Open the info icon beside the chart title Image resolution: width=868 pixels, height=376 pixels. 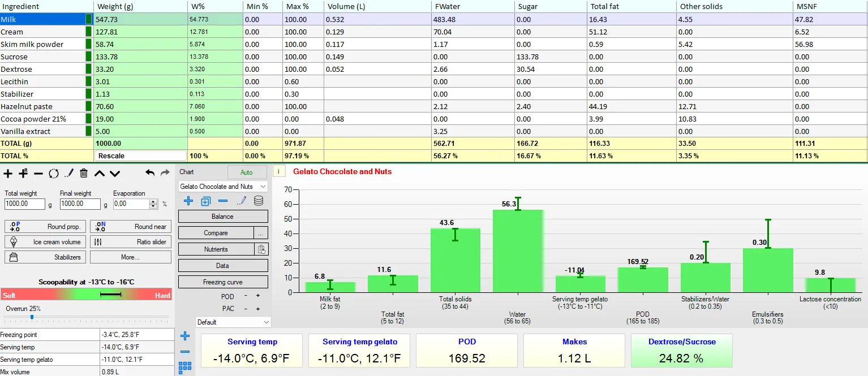point(280,171)
